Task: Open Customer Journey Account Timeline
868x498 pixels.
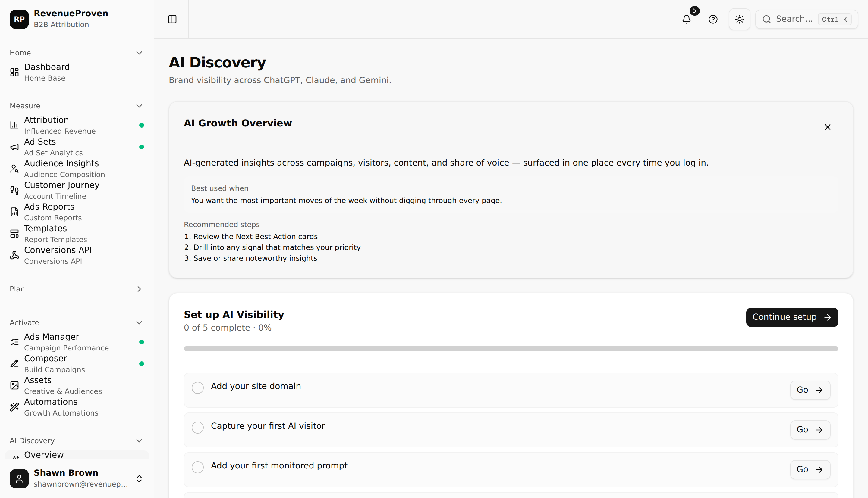Action: point(77,190)
